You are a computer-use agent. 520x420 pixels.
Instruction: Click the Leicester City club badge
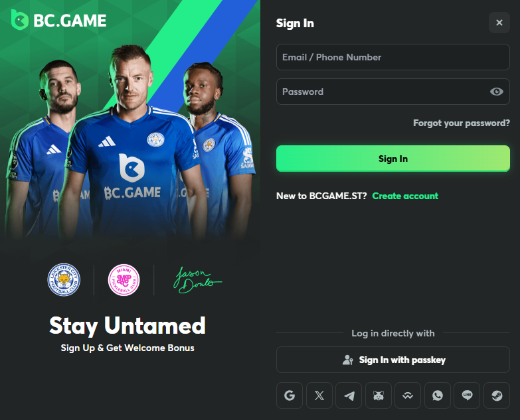[x=64, y=280]
